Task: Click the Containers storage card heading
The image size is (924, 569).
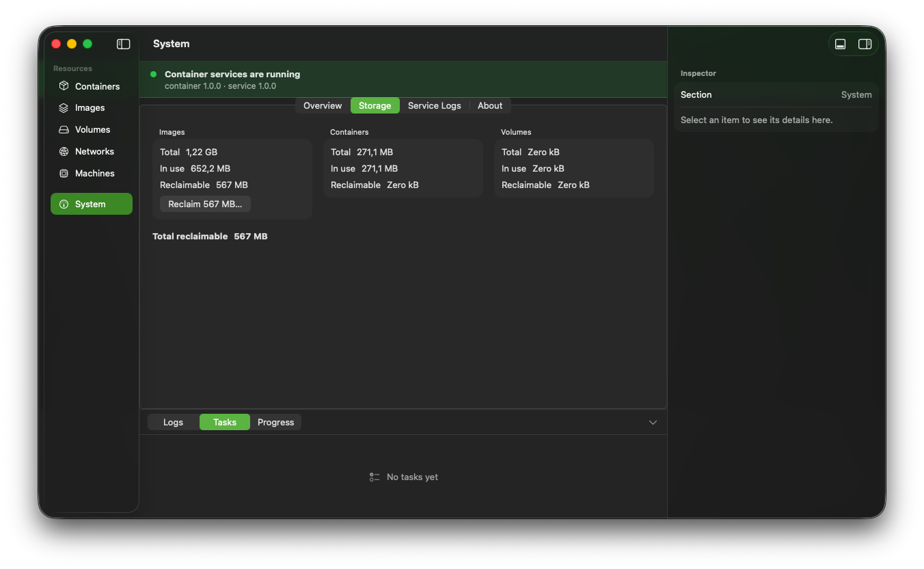Action: 349,132
